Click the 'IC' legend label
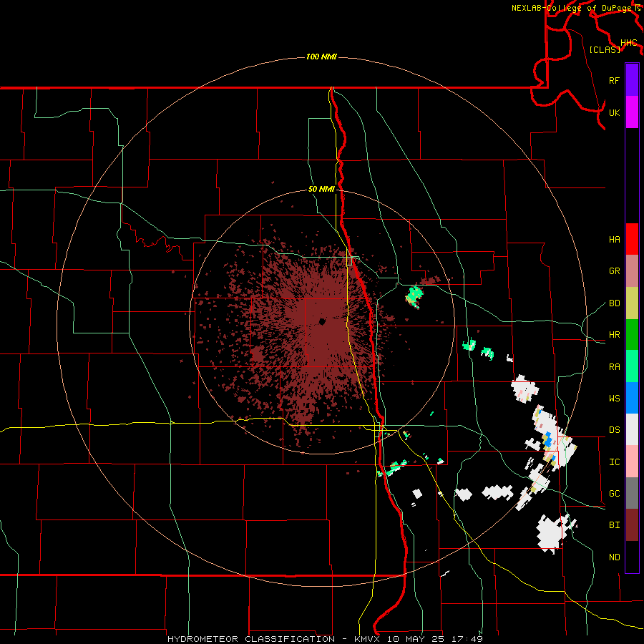Image resolution: width=644 pixels, height=644 pixels. click(614, 462)
